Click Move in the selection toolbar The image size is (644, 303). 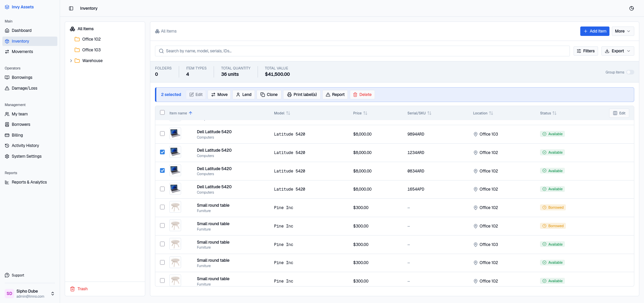tap(219, 95)
